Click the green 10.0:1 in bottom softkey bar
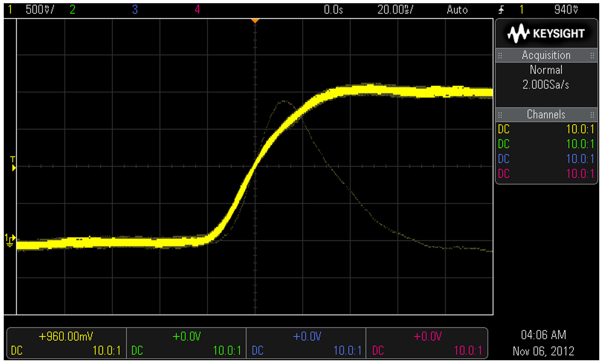Image resolution: width=603 pixels, height=364 pixels. coord(227,351)
